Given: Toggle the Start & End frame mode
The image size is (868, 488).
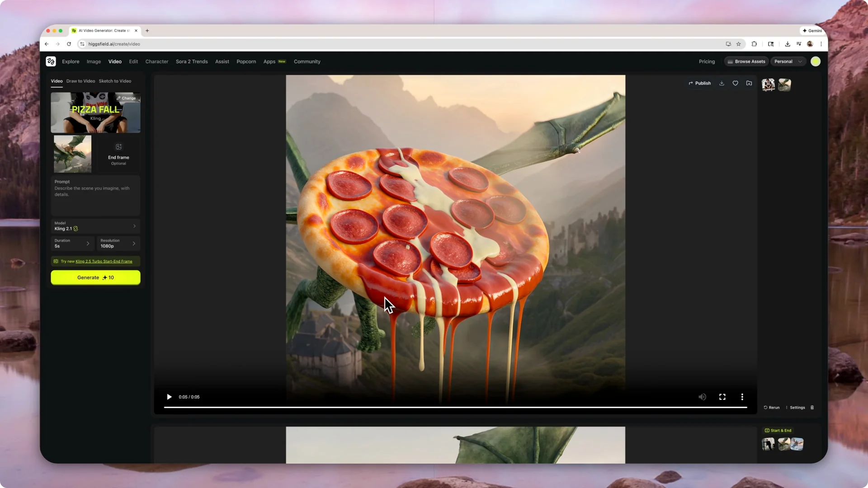Looking at the screenshot, I should [x=778, y=431].
